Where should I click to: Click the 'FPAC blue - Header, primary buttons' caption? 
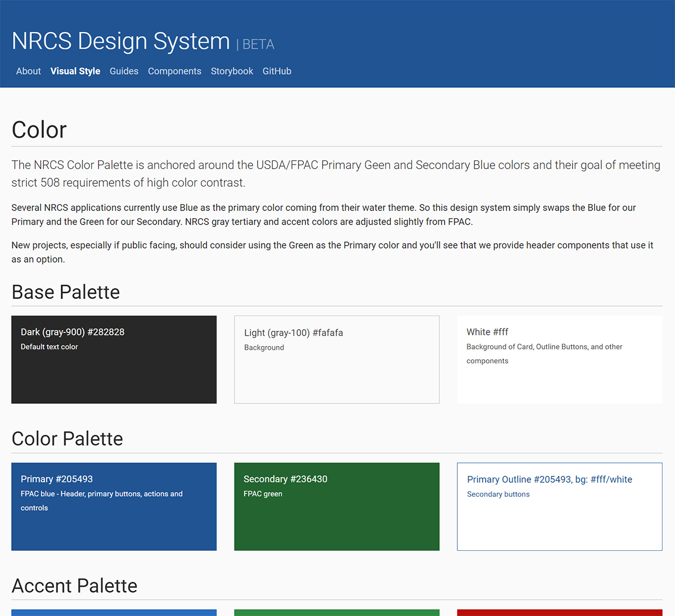click(102, 501)
